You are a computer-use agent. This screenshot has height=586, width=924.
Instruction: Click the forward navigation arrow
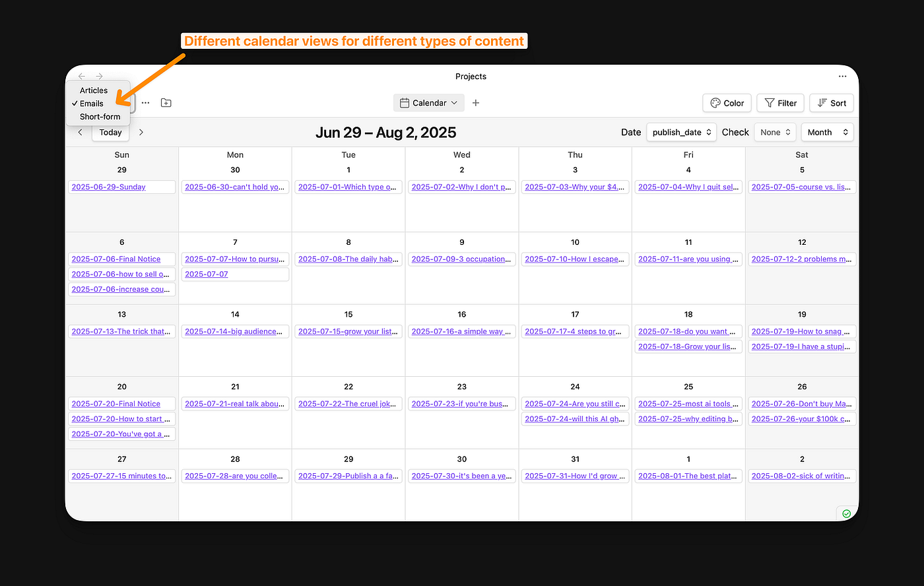click(x=99, y=77)
